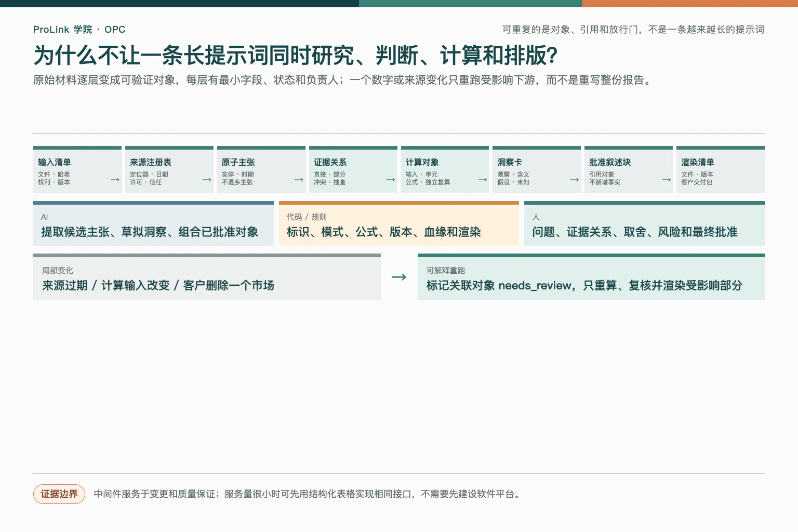798x532 pixels.
Task: Click the arrow in the 来源注册表 card
Action: 207,180
